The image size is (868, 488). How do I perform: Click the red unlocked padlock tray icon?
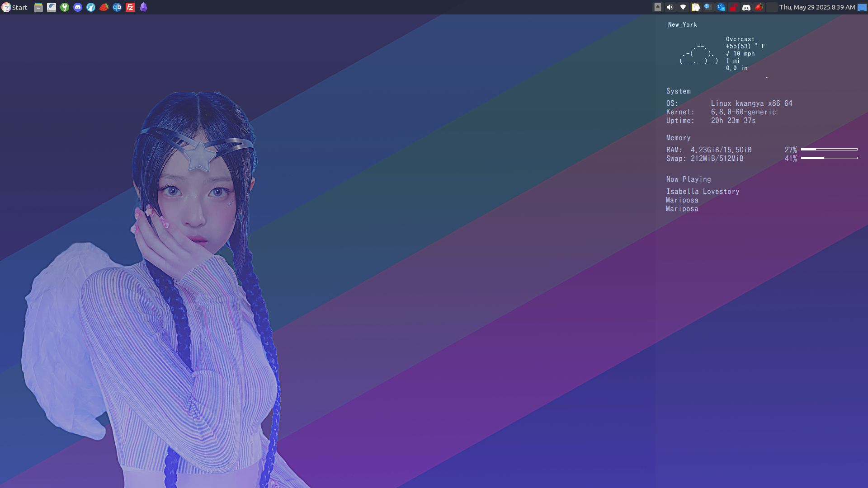point(734,7)
